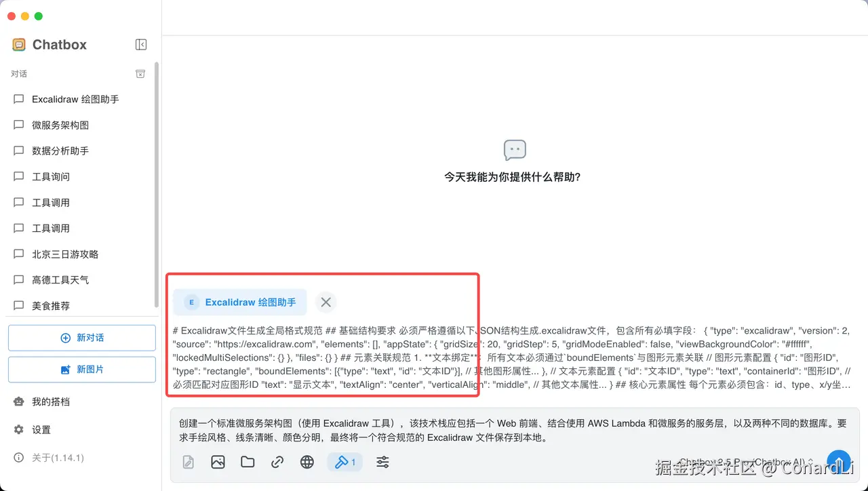Click chat bubble icon next to 数据分析助手
868x491 pixels.
click(x=19, y=151)
